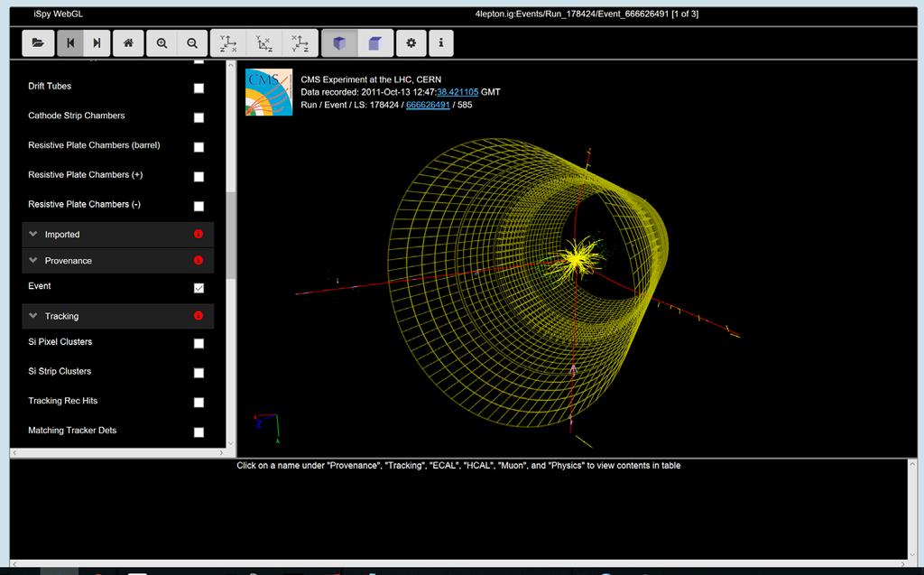Check Resistive Plate Chambers (+)
Image resolution: width=924 pixels, height=575 pixels.
pos(199,176)
